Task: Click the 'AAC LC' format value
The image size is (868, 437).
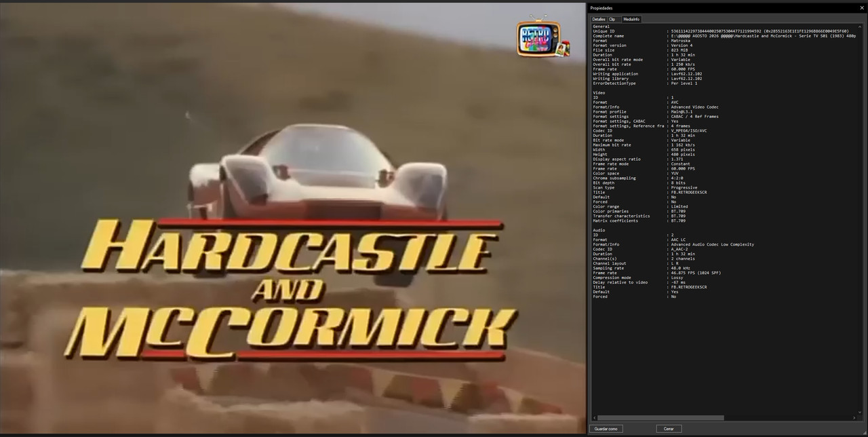Action: (677, 240)
